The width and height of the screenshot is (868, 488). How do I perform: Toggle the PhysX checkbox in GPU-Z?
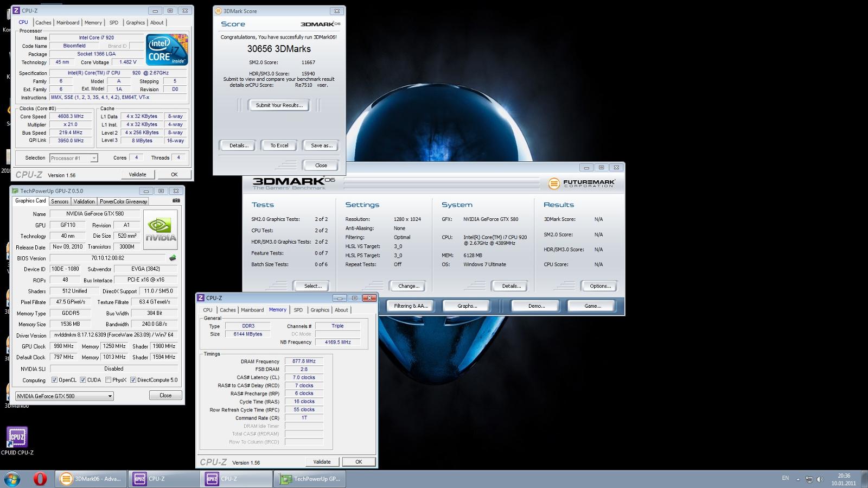108,380
